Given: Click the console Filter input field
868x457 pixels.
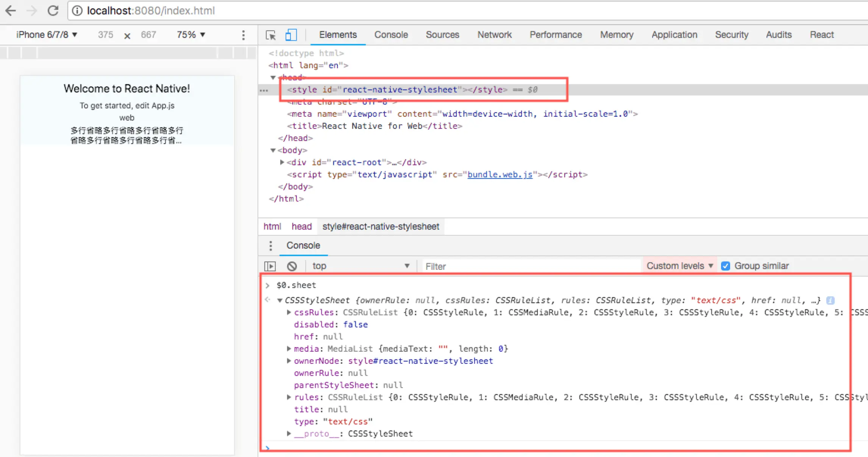Looking at the screenshot, I should pyautogui.click(x=530, y=266).
